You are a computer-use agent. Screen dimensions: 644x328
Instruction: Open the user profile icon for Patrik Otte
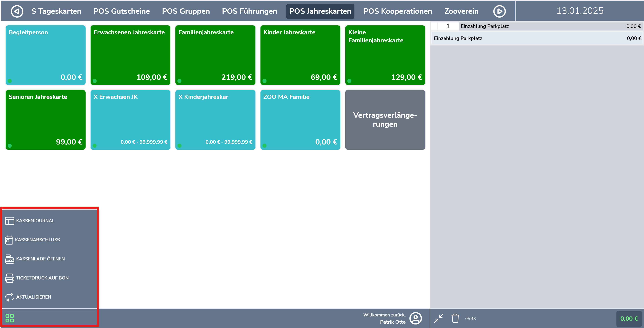tap(415, 318)
